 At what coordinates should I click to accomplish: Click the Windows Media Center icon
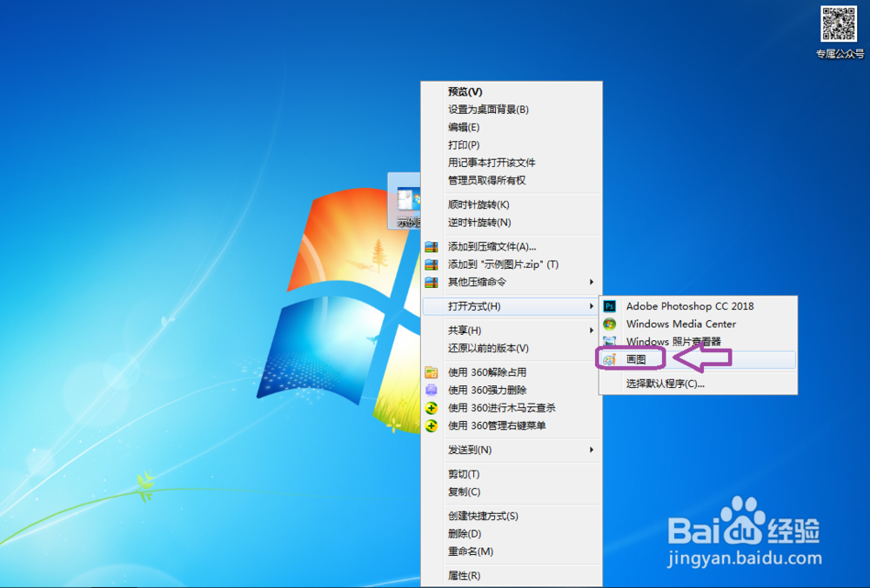[609, 324]
